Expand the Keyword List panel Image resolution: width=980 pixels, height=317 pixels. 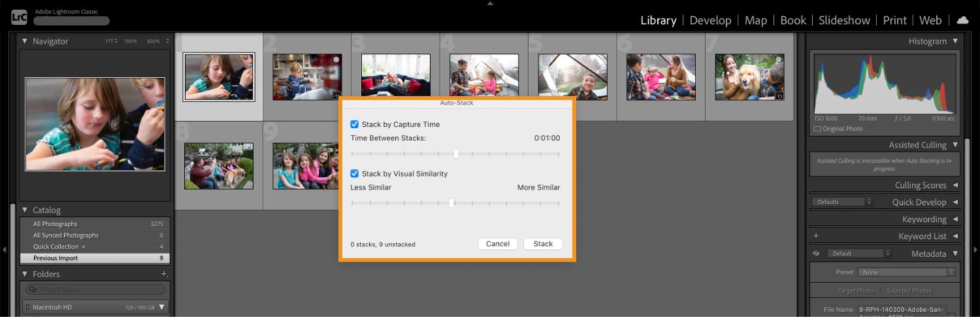(955, 236)
